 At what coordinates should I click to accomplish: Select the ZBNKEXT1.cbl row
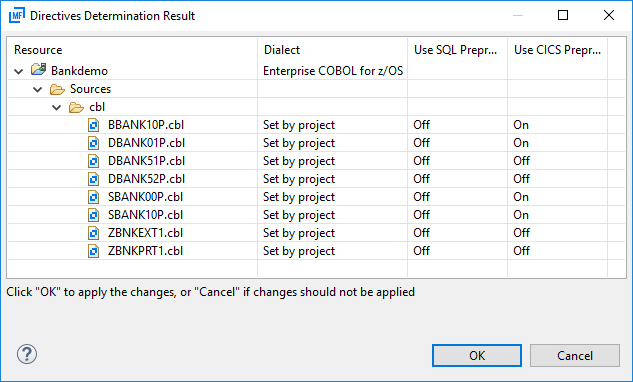(316, 233)
